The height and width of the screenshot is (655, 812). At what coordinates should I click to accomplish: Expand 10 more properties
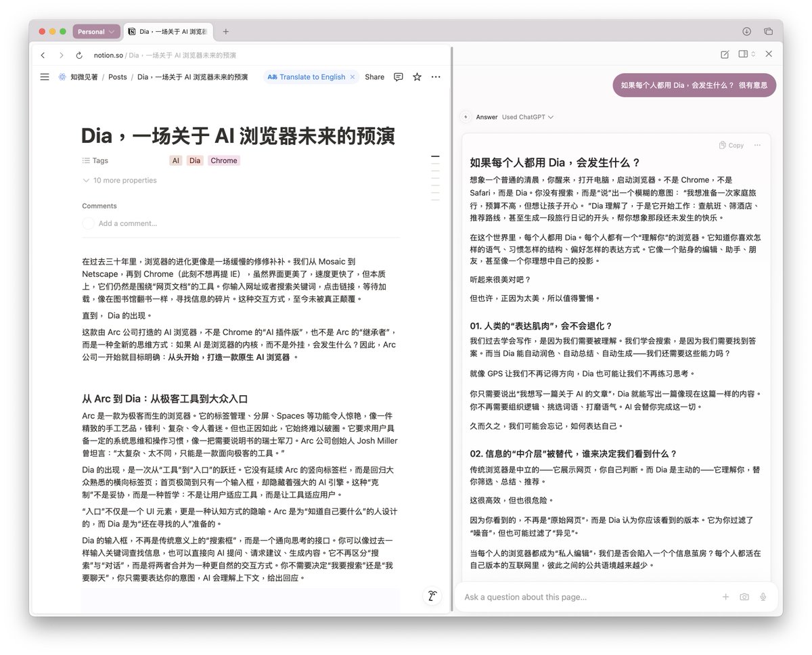[120, 181]
